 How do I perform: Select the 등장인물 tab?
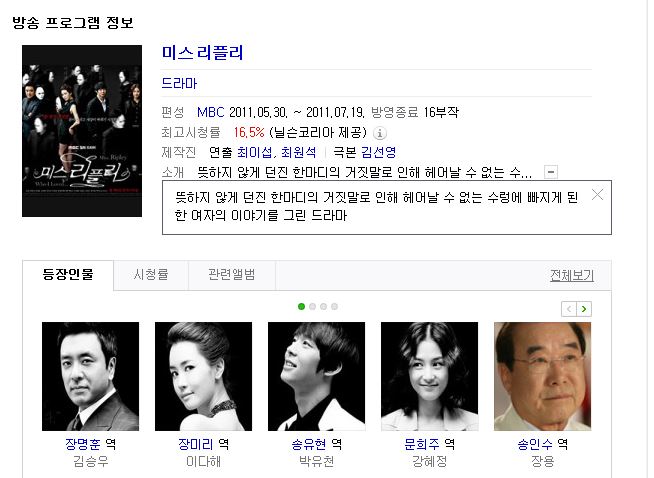(x=68, y=275)
